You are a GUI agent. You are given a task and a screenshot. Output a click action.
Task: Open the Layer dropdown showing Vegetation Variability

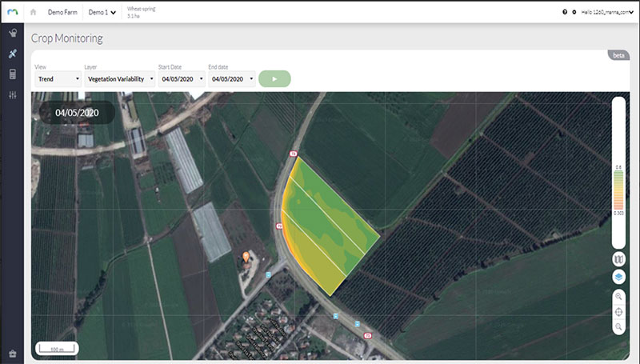118,79
